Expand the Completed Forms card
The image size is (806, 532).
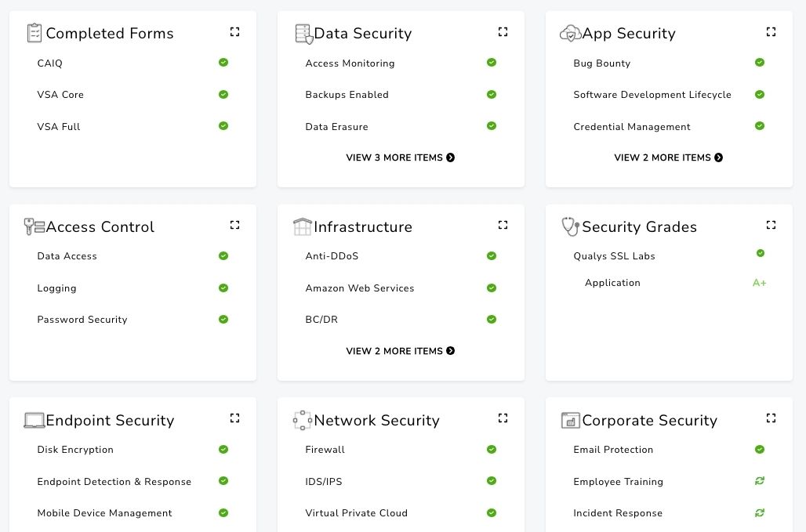235,32
